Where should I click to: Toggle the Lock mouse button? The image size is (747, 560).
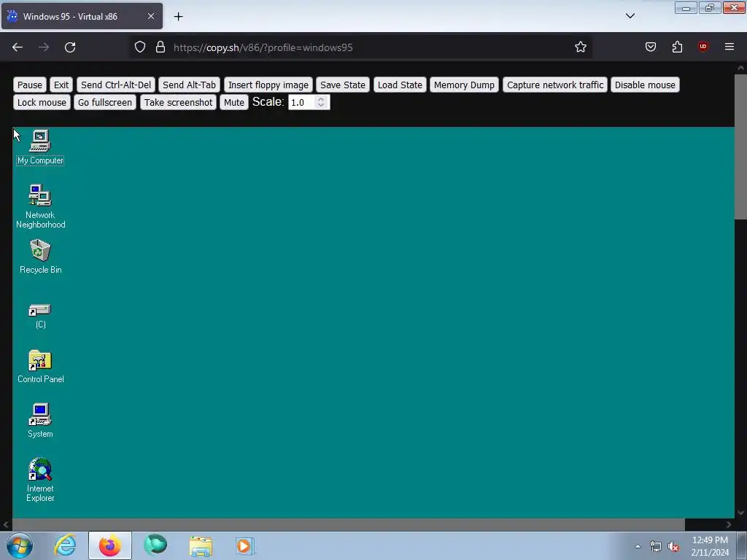click(42, 102)
